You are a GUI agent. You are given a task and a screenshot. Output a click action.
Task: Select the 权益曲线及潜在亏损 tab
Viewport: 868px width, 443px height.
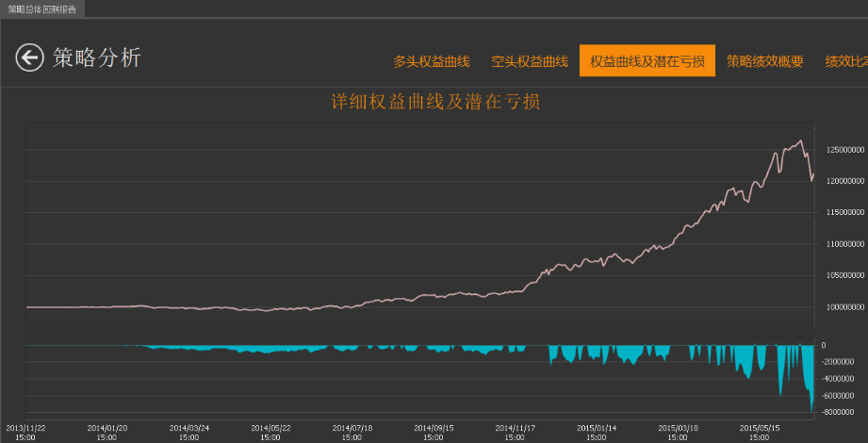click(x=647, y=61)
